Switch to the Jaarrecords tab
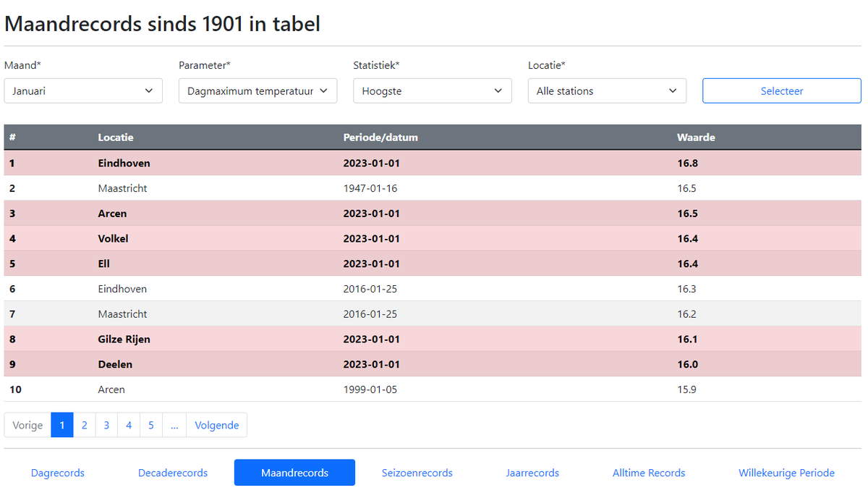The height and width of the screenshot is (493, 868). [532, 472]
